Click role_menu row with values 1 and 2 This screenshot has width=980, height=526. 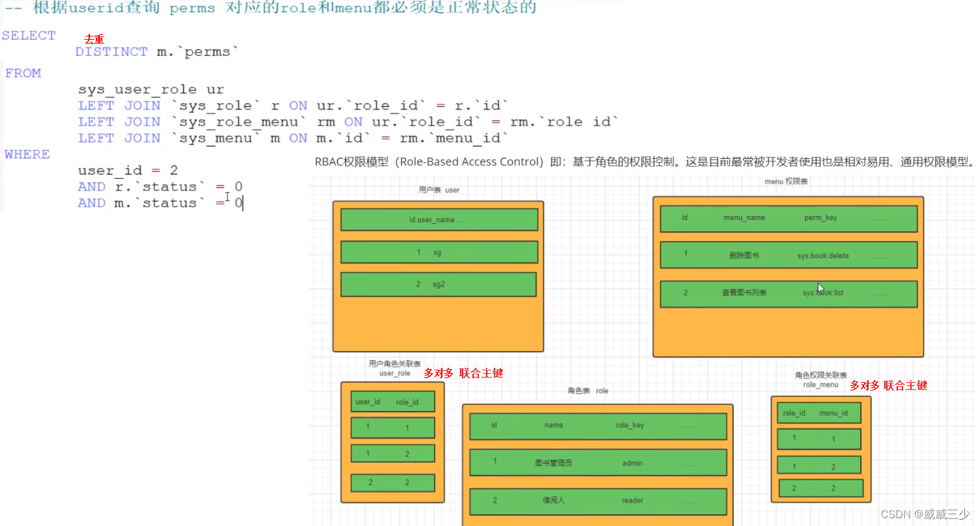[819, 465]
